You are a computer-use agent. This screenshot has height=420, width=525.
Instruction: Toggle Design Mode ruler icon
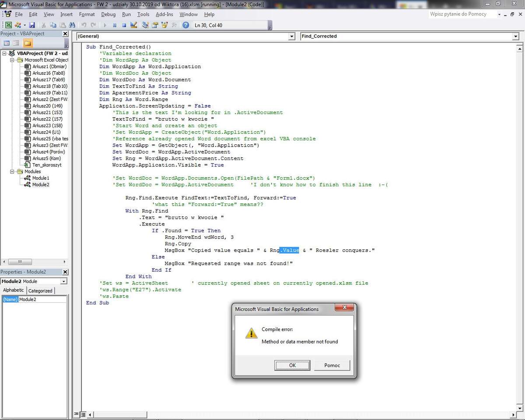134,25
